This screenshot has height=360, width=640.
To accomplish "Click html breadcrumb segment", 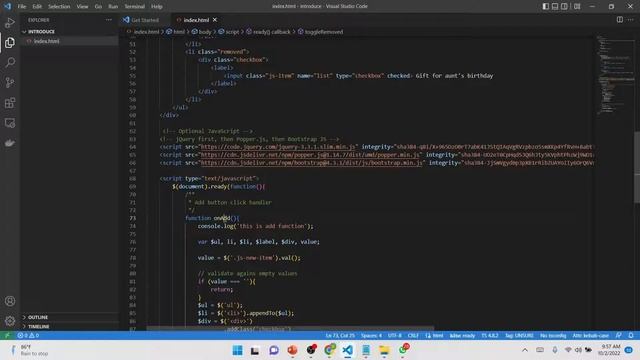I will click(x=179, y=32).
